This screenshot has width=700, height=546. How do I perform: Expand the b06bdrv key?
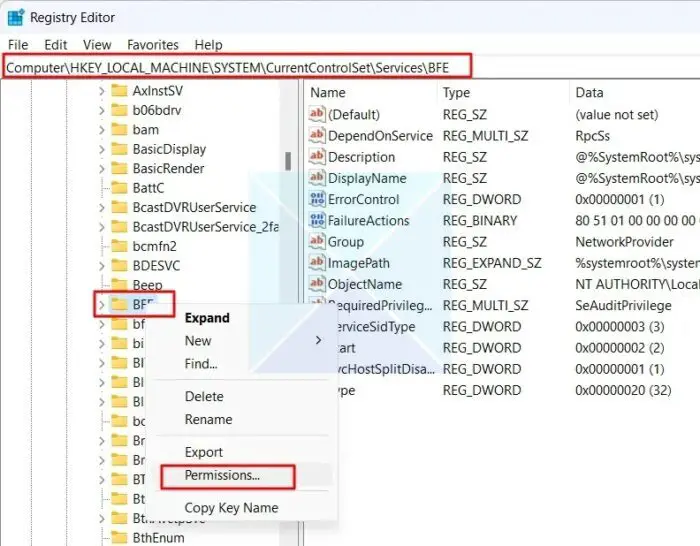(x=101, y=110)
